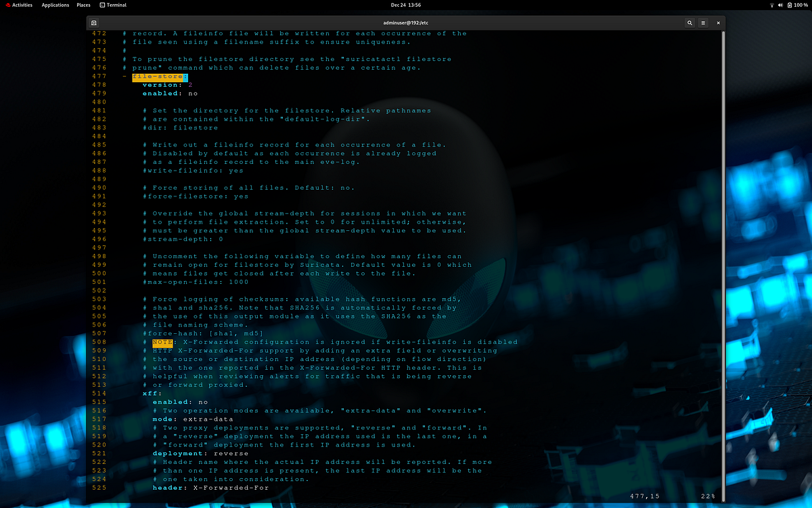This screenshot has width=812, height=508.
Task: Click the Wi-Fi icon in the system tray
Action: point(771,5)
